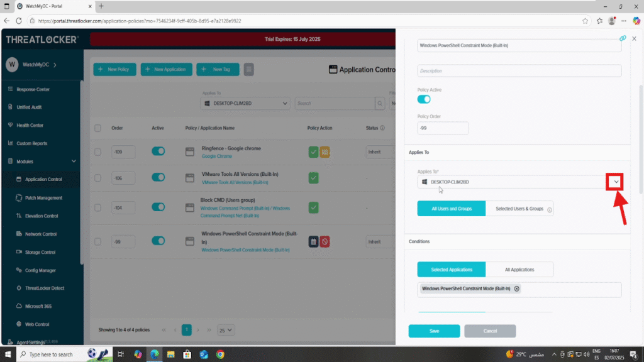This screenshot has height=362, width=644.
Task: Open Storage Control module
Action: click(x=40, y=253)
